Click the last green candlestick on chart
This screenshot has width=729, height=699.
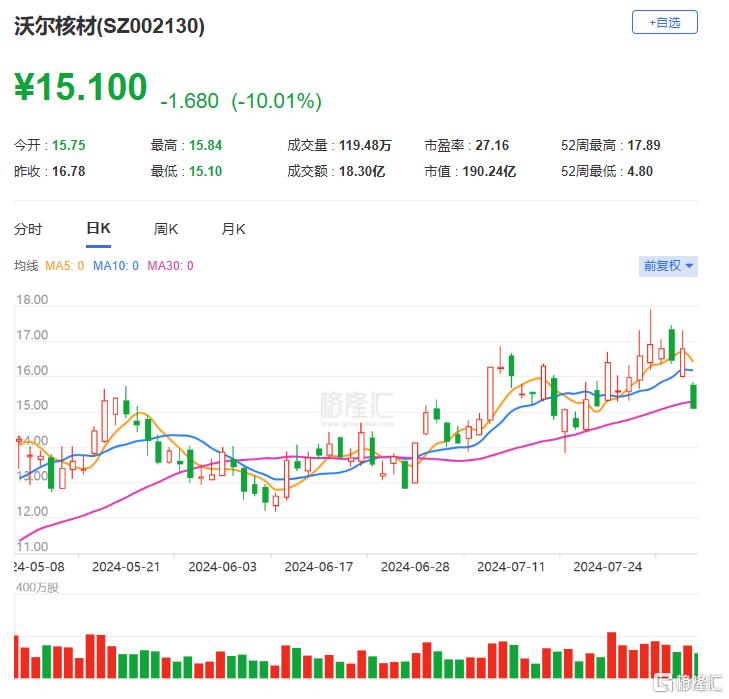[693, 396]
